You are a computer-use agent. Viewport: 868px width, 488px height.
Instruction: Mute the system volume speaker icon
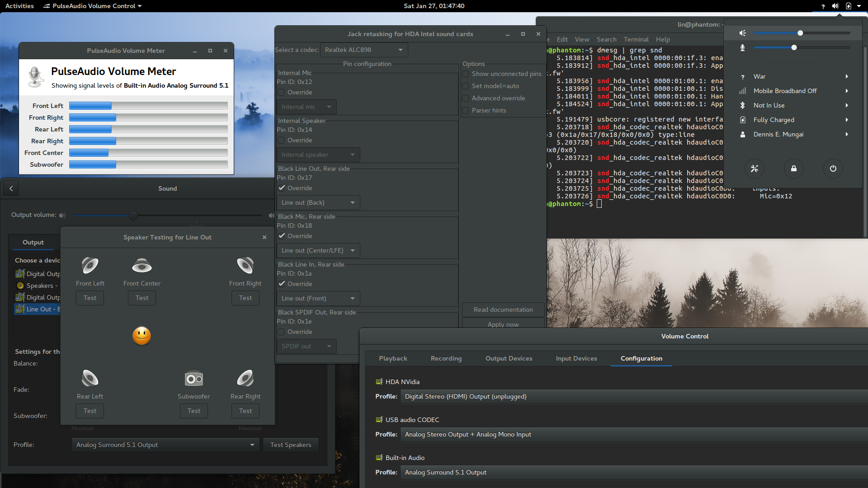(742, 33)
